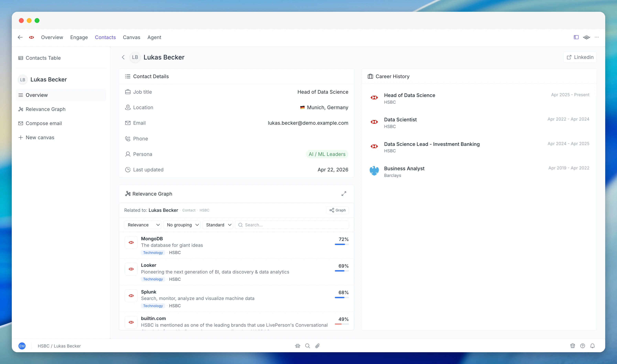
Task: Click Technology tag under Looker
Action: (153, 279)
